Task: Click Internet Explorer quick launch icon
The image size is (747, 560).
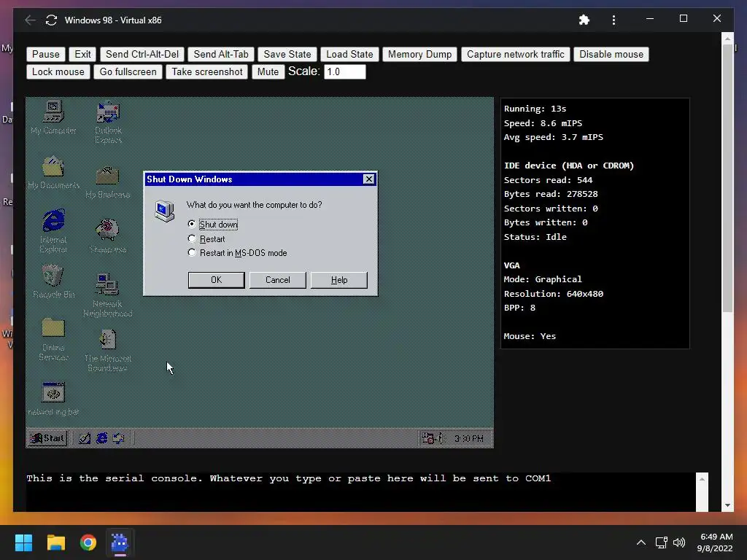Action: click(101, 438)
